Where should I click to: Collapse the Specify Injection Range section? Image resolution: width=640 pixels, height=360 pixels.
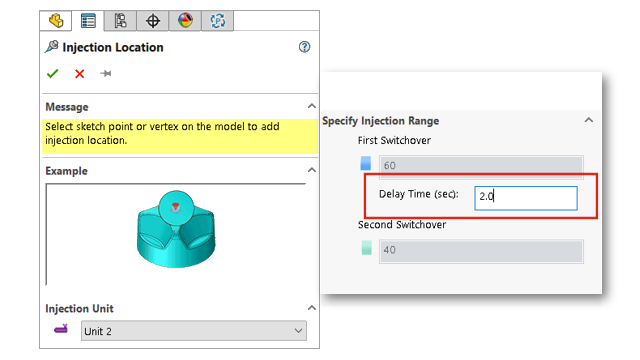pos(589,120)
